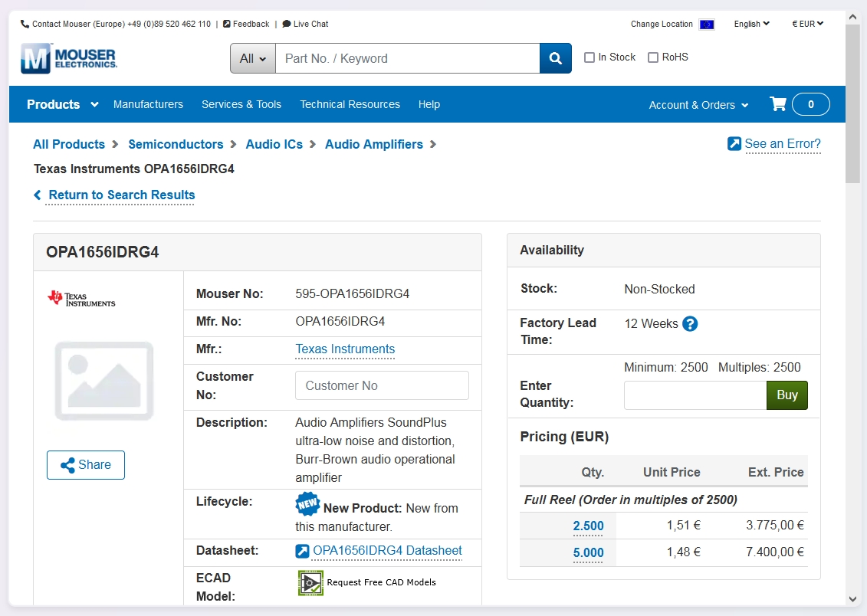Open the shopping cart icon
The height and width of the screenshot is (616, 867).
point(778,104)
